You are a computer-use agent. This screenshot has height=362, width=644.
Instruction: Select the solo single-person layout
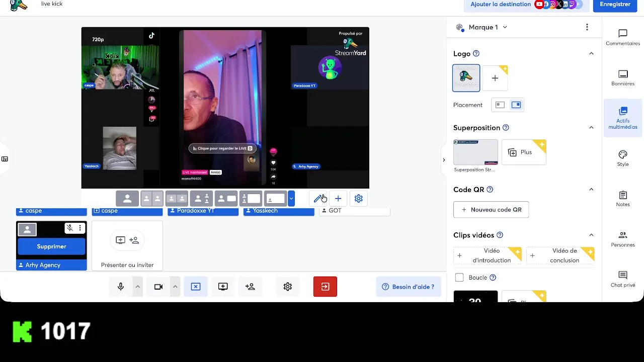pyautogui.click(x=127, y=199)
